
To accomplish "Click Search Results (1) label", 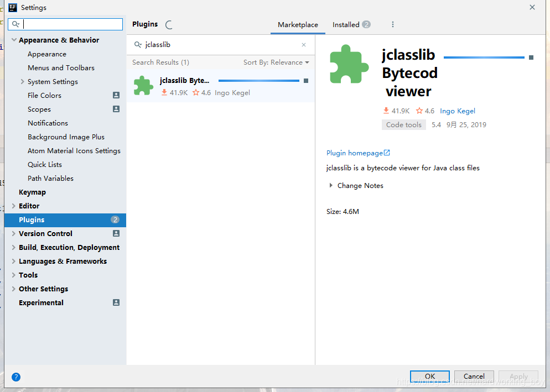I will (x=160, y=62).
